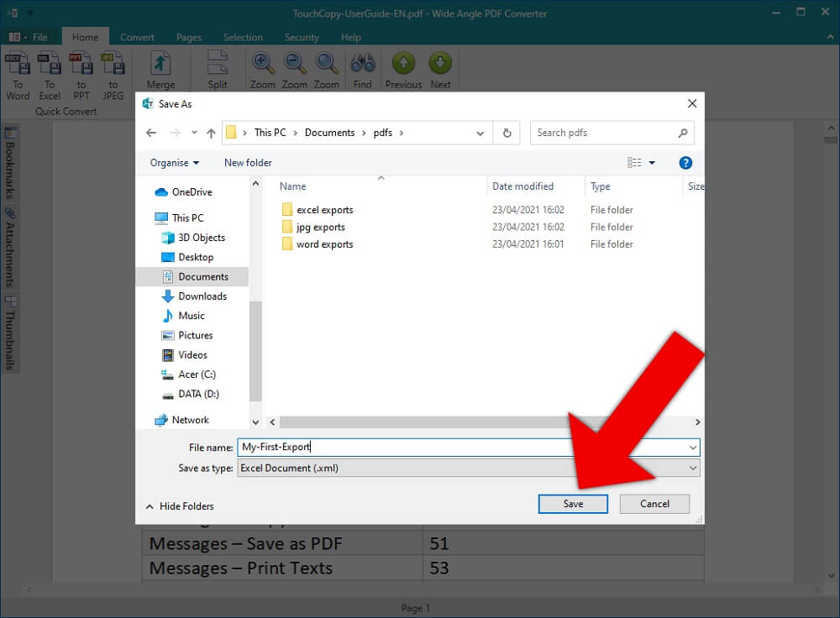The image size is (840, 618).
Task: Open the view options dropdown arrow
Action: pyautogui.click(x=651, y=163)
